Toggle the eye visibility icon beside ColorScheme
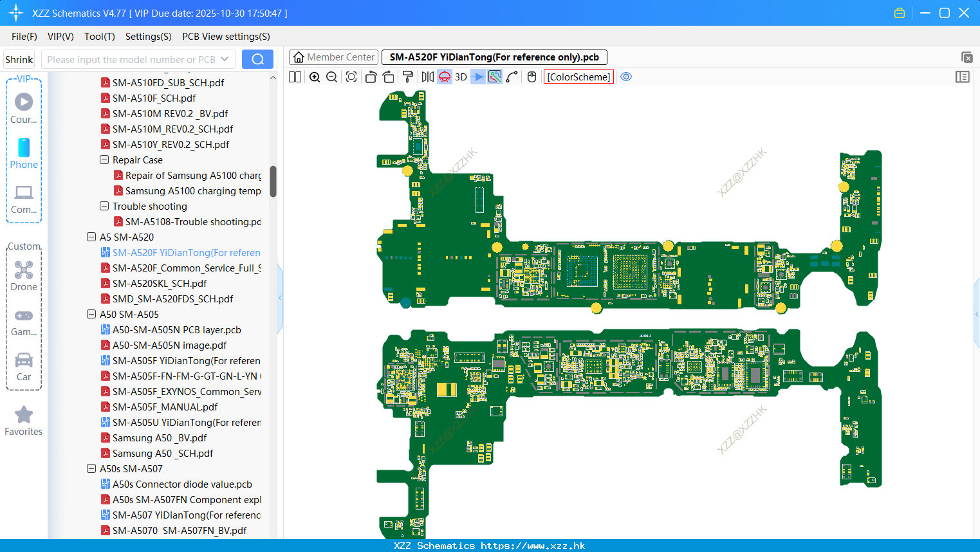This screenshot has width=980, height=552. 626,77
